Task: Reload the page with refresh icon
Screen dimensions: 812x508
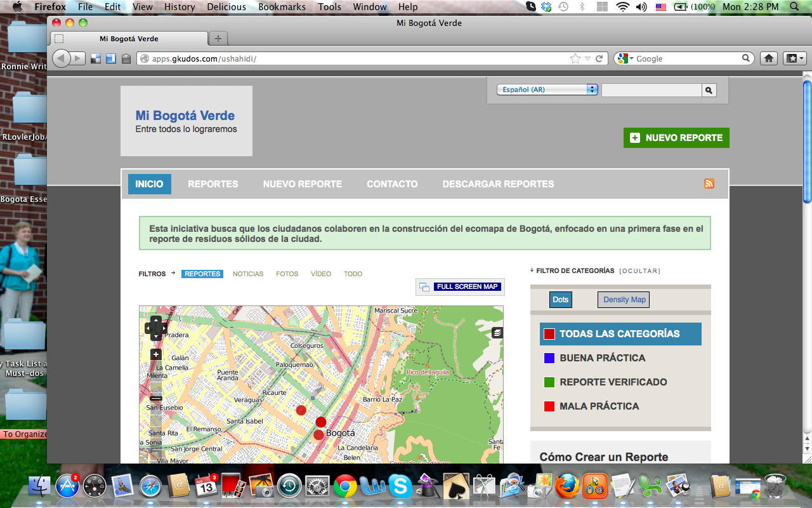Action: coord(598,58)
